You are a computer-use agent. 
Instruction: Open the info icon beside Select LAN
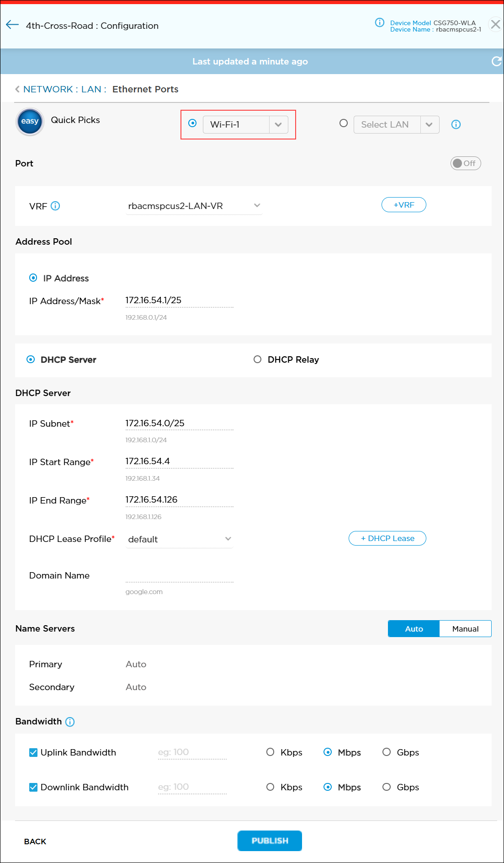pos(456,124)
